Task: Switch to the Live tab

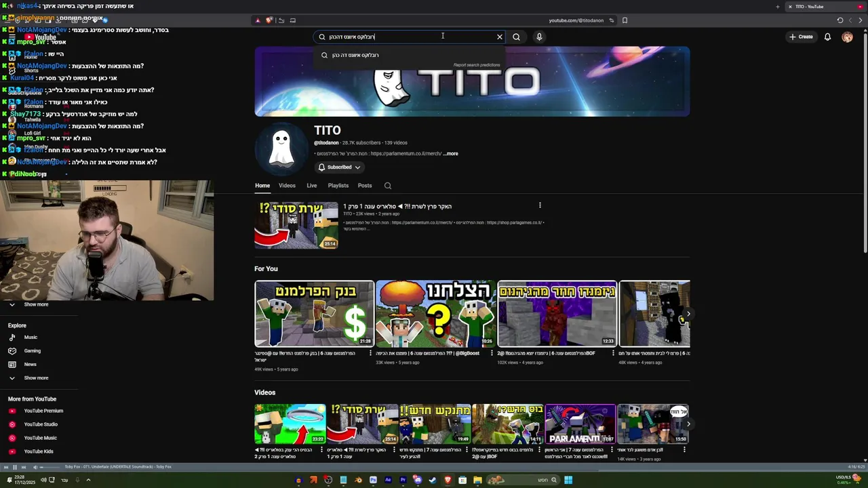Action: (x=311, y=186)
